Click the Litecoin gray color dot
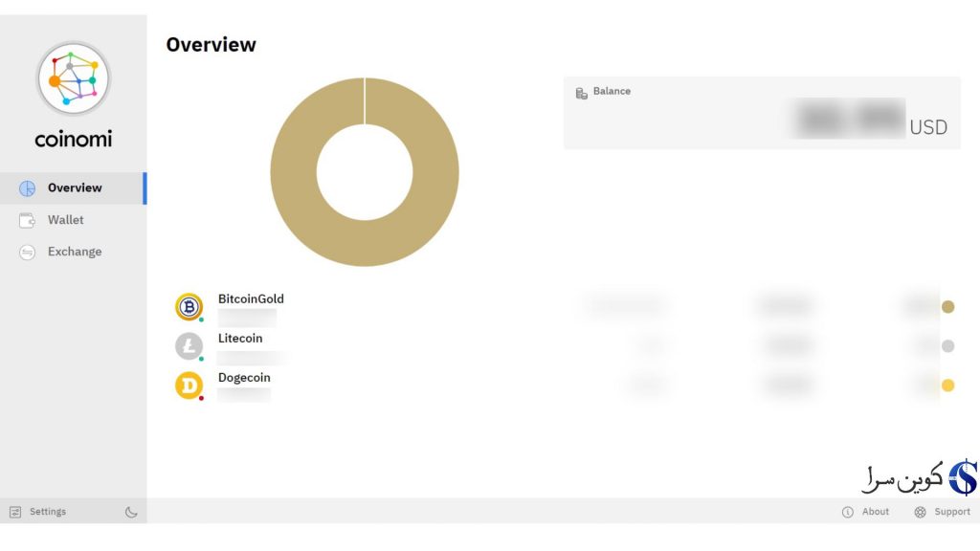This screenshot has width=980, height=551. [948, 346]
